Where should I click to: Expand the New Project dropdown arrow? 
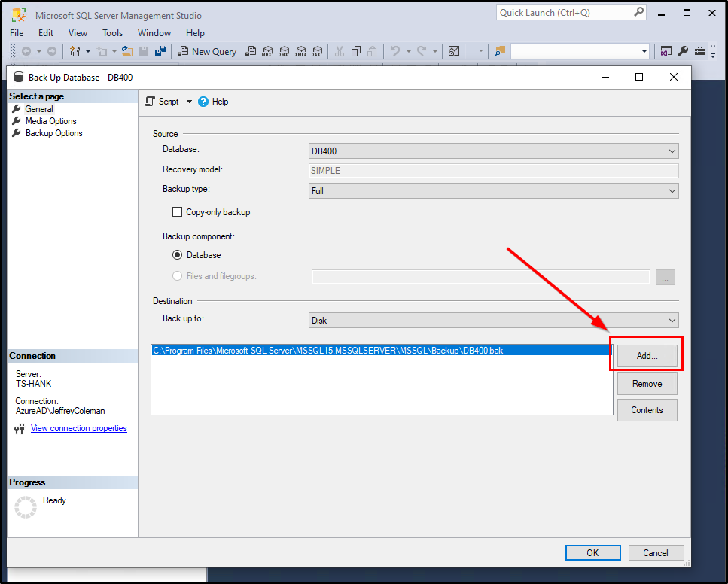click(88, 51)
